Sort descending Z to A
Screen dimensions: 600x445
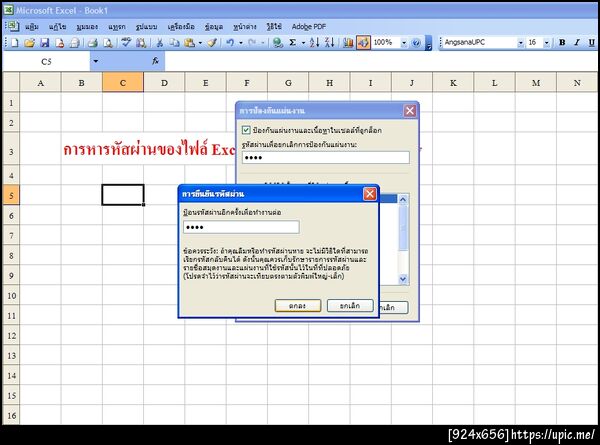pyautogui.click(x=329, y=42)
